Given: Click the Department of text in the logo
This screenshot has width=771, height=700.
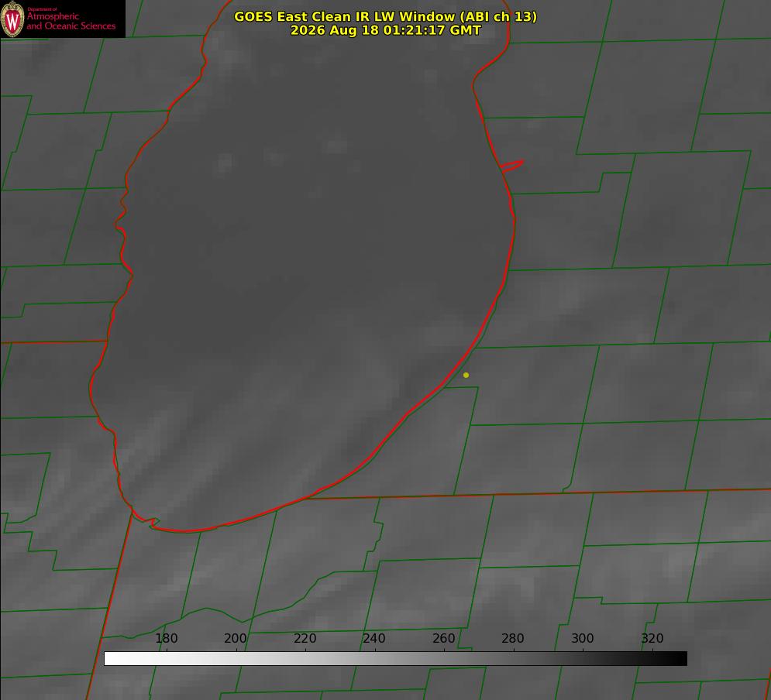Looking at the screenshot, I should pyautogui.click(x=42, y=9).
